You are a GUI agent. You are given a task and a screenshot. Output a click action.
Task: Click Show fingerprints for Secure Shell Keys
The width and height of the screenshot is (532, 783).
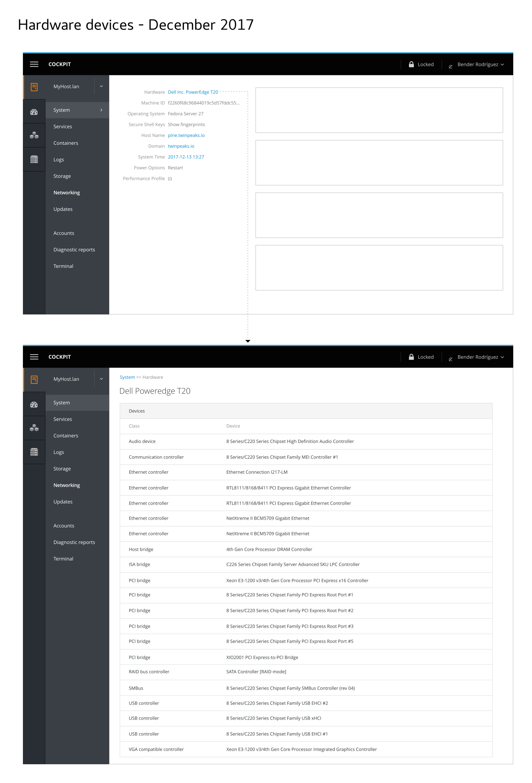click(x=186, y=125)
